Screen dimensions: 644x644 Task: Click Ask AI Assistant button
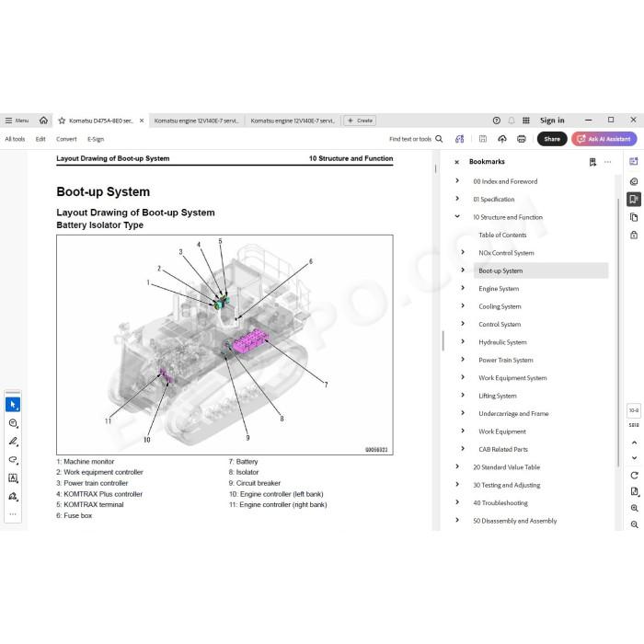click(604, 139)
